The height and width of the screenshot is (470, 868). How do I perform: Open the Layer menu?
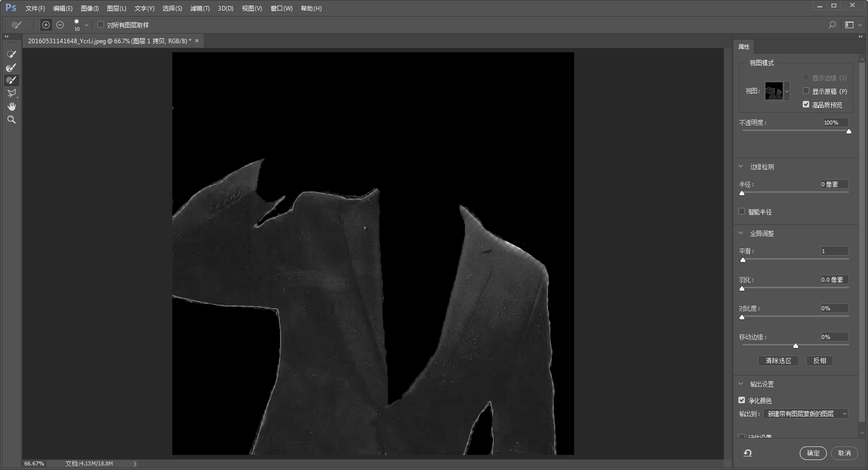(117, 9)
